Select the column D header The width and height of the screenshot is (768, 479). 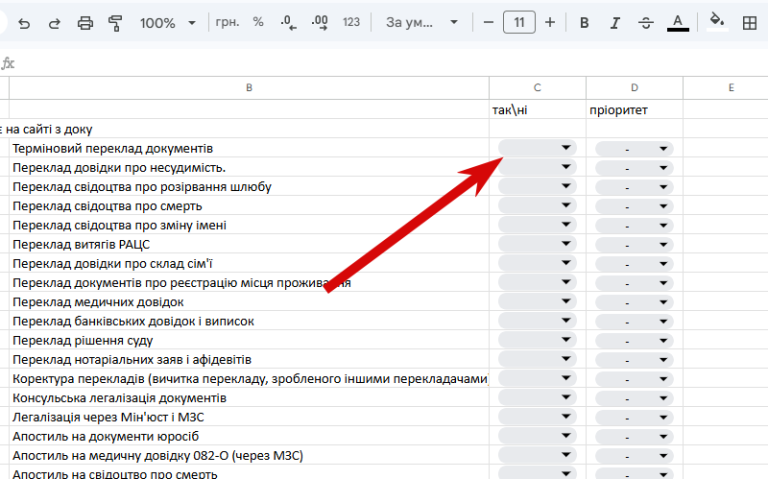click(634, 88)
